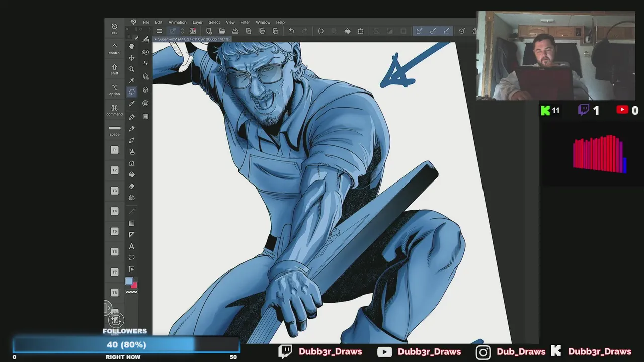644x362 pixels.
Task: Select the Correct line tool
Action: (x=131, y=269)
